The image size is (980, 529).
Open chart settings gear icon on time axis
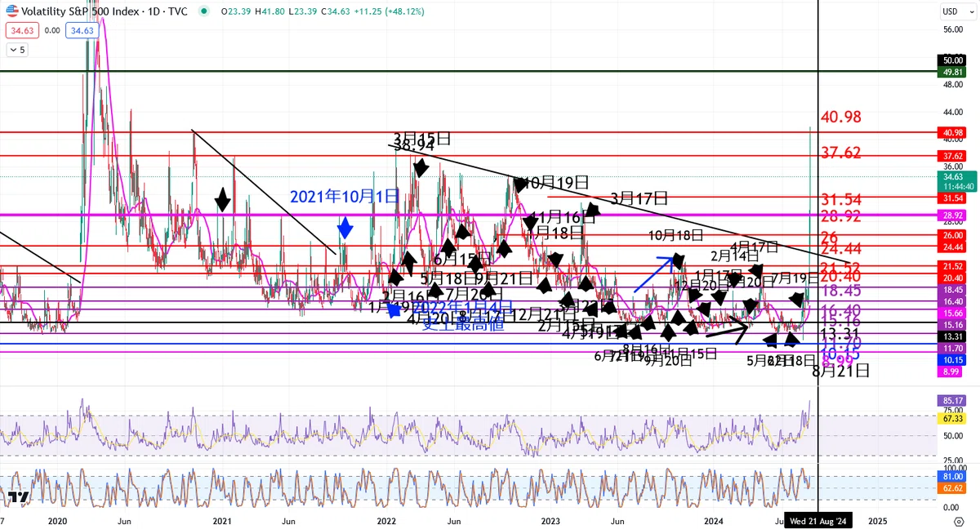[x=960, y=520]
